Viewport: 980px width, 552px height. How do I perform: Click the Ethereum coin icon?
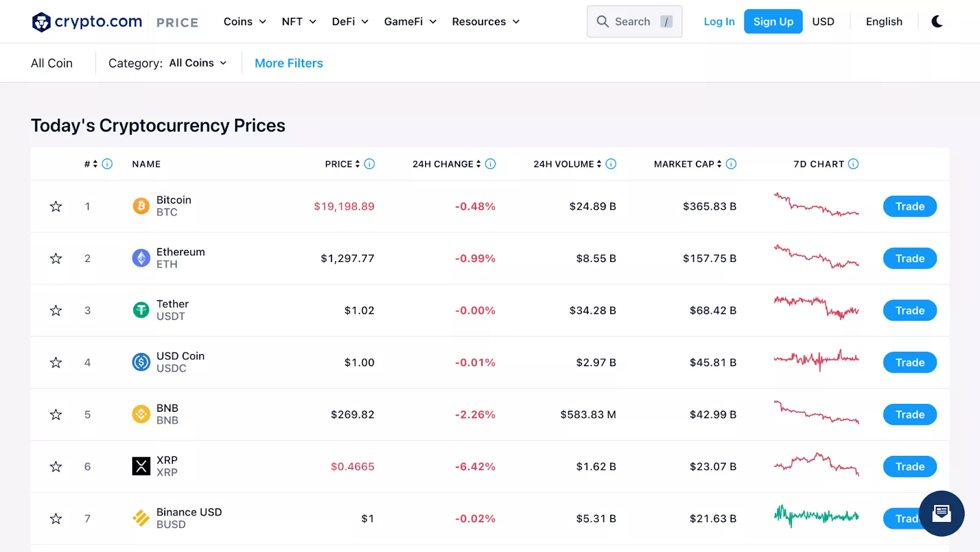tap(141, 258)
